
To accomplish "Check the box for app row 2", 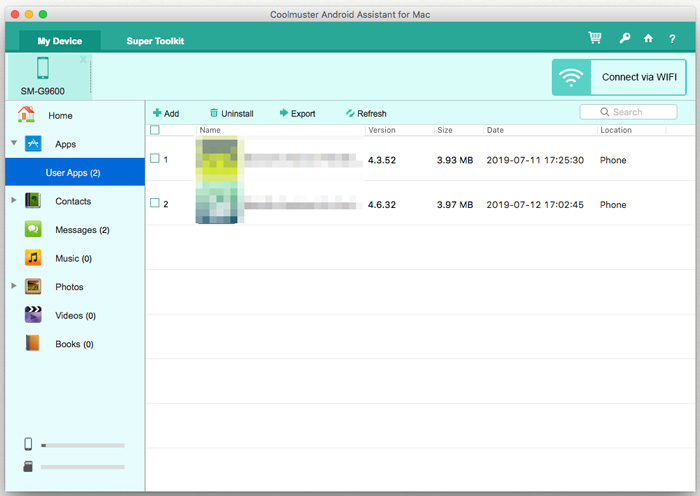I will 155,203.
